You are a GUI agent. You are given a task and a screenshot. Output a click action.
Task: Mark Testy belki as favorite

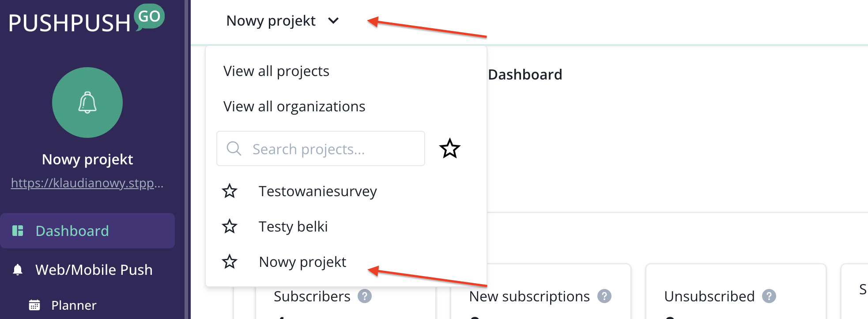point(230,227)
